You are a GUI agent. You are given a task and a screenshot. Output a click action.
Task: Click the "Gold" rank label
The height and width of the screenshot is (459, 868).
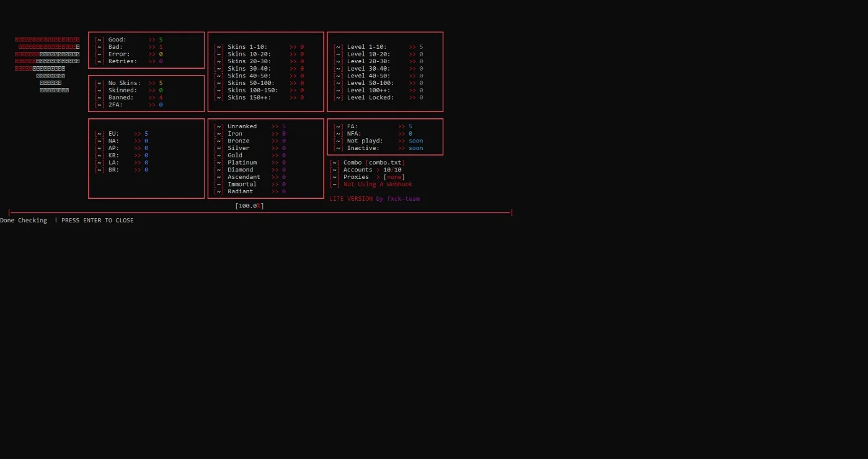[x=235, y=155]
